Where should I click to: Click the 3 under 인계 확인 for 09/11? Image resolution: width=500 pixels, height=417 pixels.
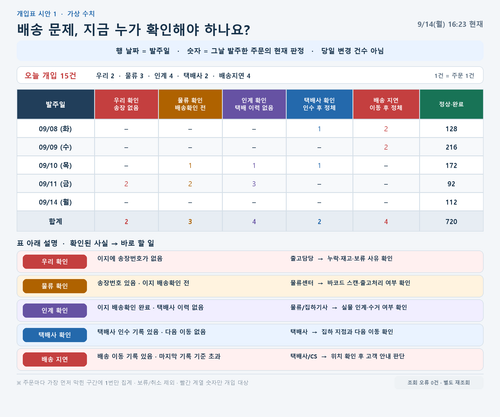click(x=254, y=184)
